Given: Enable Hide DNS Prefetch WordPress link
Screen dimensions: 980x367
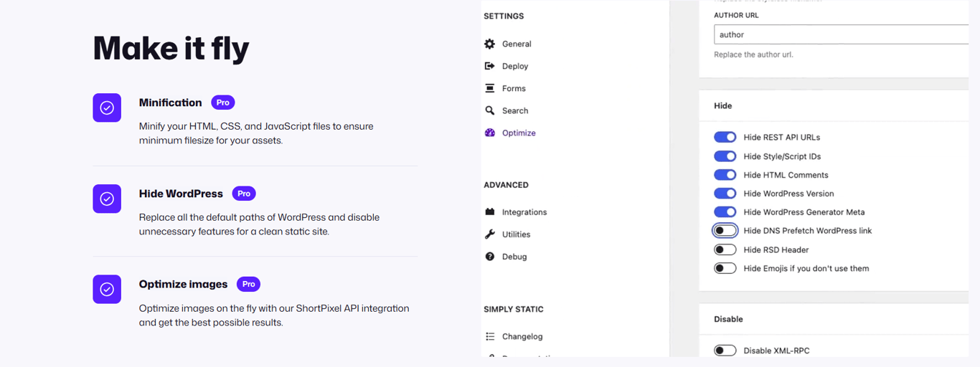Looking at the screenshot, I should pos(725,231).
